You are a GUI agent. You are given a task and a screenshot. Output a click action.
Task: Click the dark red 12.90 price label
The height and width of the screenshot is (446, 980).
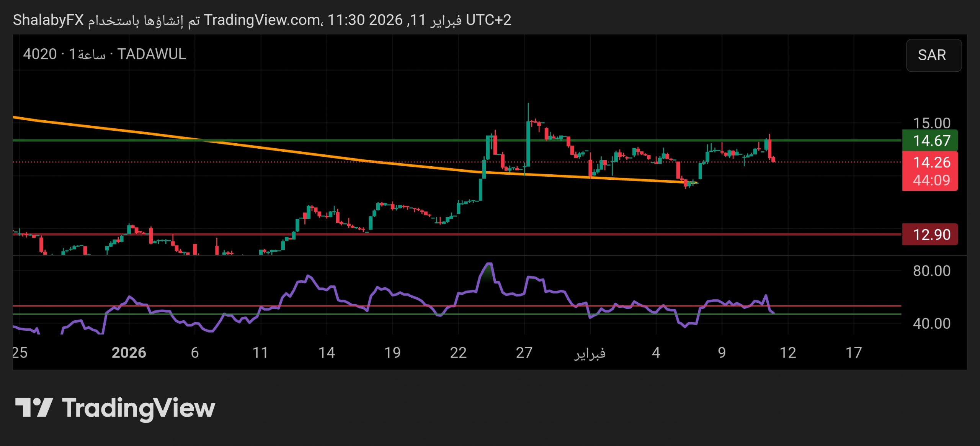pos(930,234)
